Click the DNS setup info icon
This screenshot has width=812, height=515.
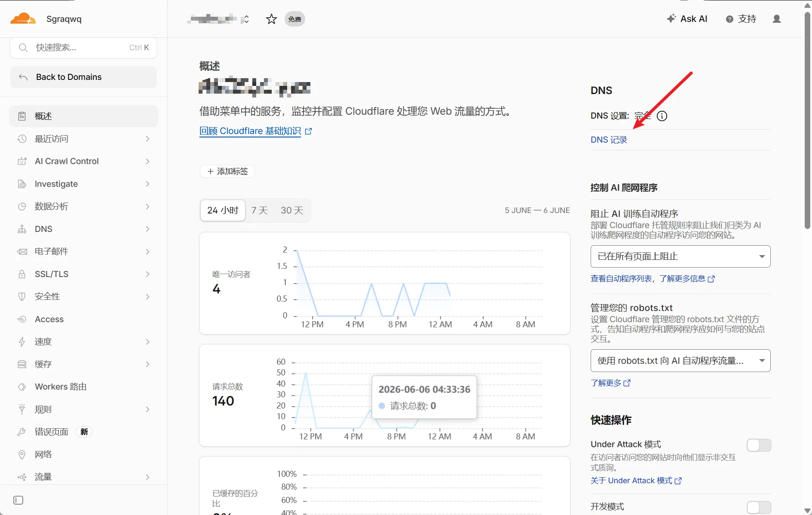pyautogui.click(x=662, y=116)
